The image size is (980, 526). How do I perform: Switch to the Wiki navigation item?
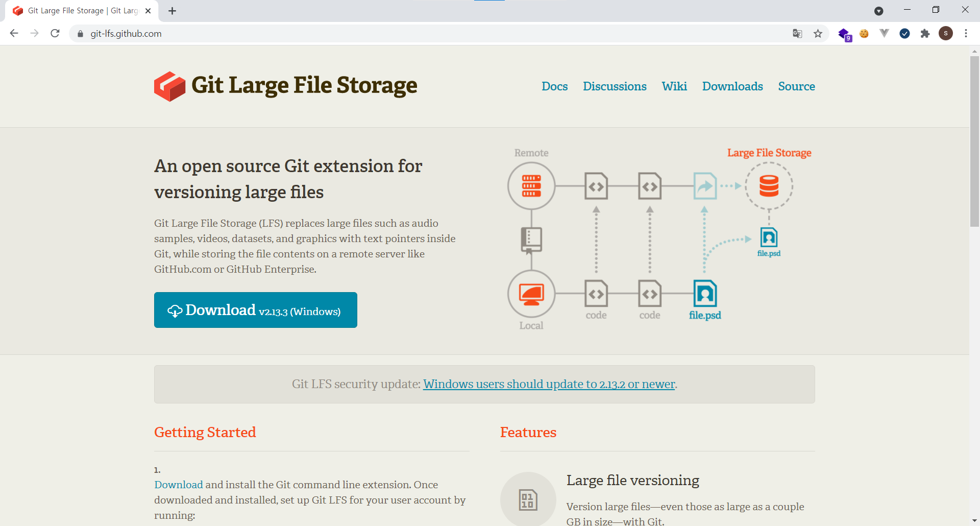click(674, 86)
